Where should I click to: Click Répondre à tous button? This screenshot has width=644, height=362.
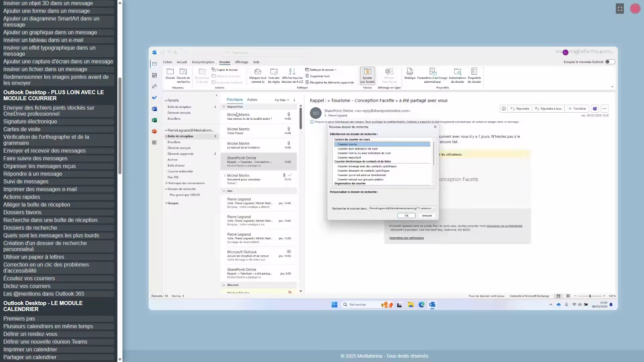click(x=548, y=109)
